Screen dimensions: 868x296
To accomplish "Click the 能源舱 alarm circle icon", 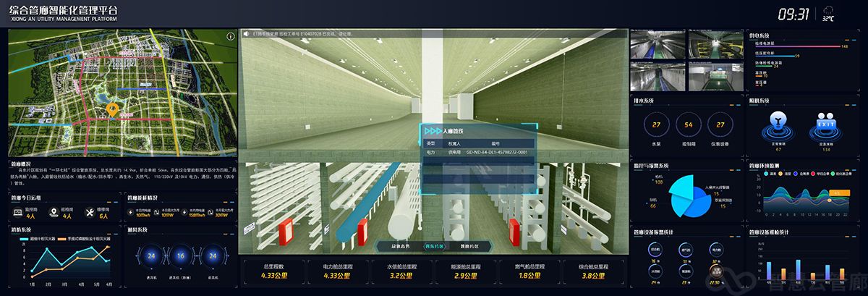I will coord(686,271).
